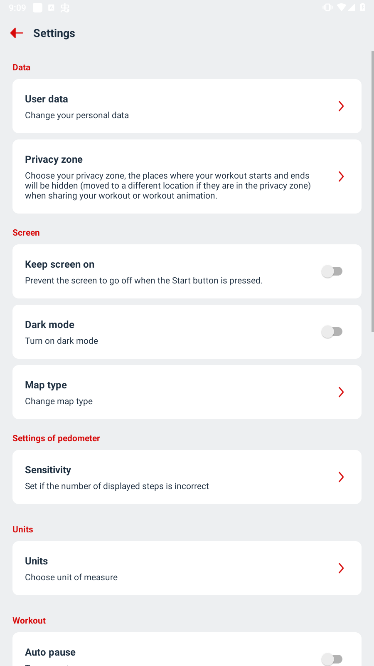This screenshot has height=666, width=374.
Task: Select the Privacy zone menu entry
Action: tap(187, 176)
